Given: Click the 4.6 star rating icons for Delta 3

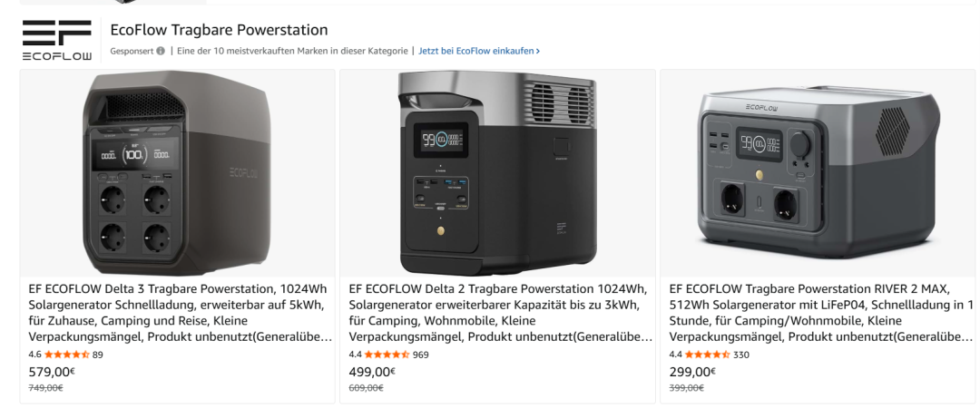Looking at the screenshot, I should 67,355.
